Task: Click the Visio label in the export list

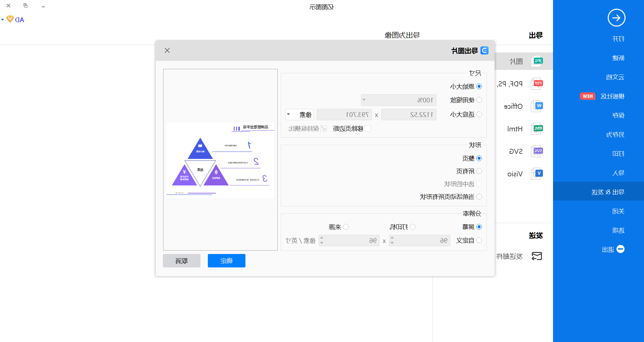Action: click(515, 174)
